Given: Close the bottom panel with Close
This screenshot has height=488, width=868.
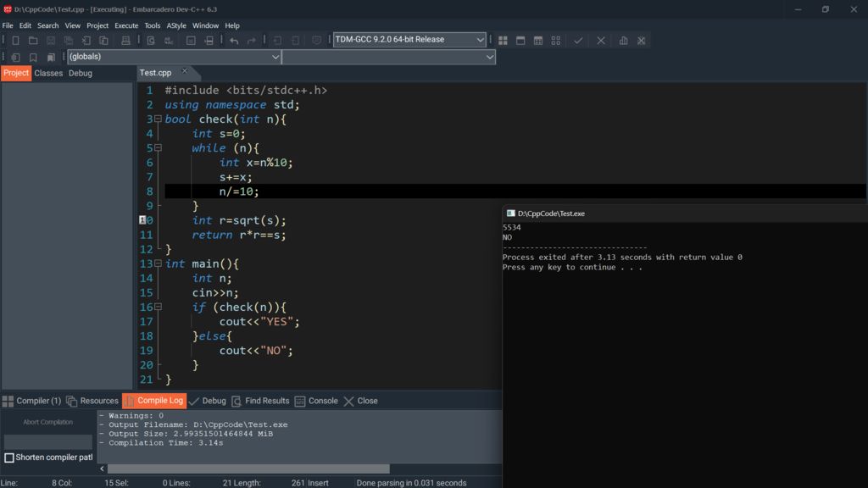Looking at the screenshot, I should pyautogui.click(x=360, y=401).
